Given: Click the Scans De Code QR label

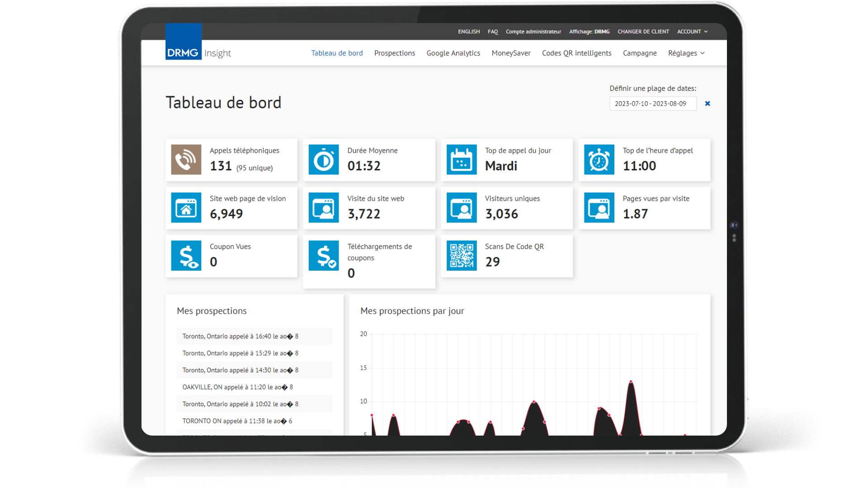Looking at the screenshot, I should click(x=514, y=246).
